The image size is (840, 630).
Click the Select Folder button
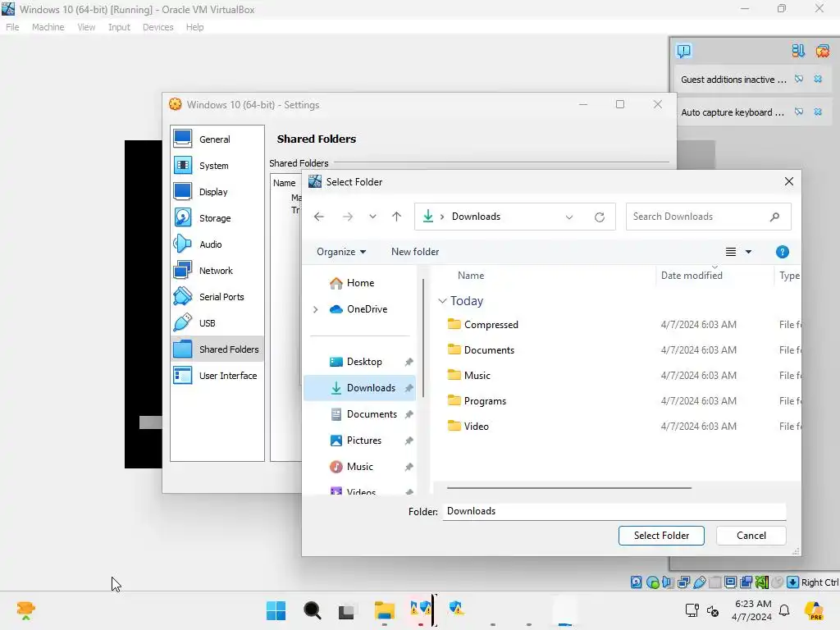[661, 535]
